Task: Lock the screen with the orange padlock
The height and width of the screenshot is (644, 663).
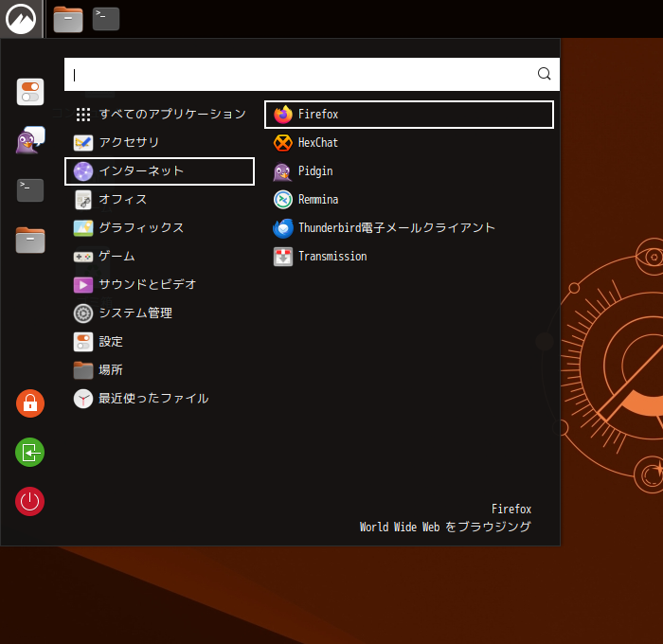Action: (30, 403)
